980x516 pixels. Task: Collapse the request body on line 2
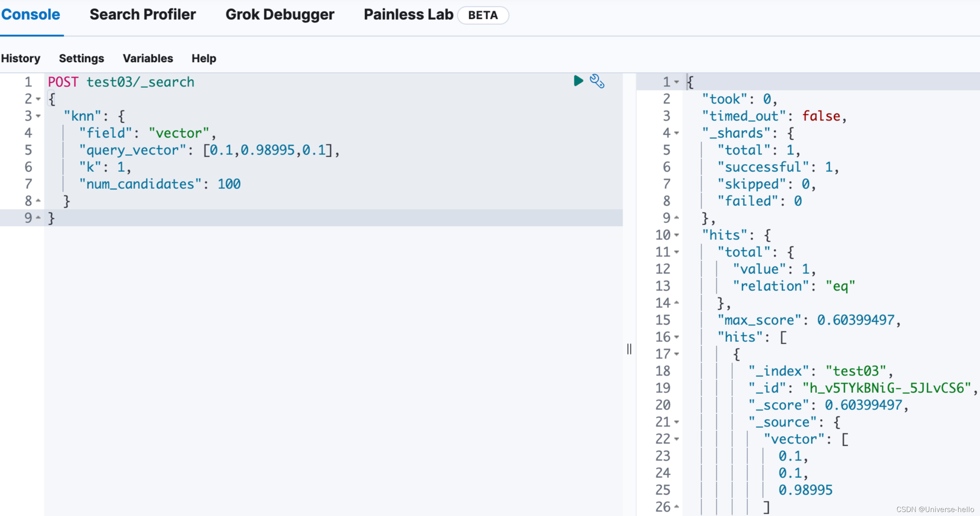(38, 99)
